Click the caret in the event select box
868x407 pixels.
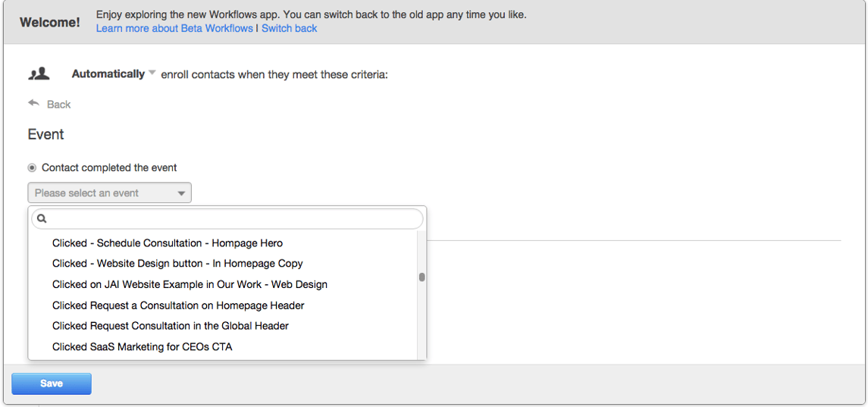181,193
